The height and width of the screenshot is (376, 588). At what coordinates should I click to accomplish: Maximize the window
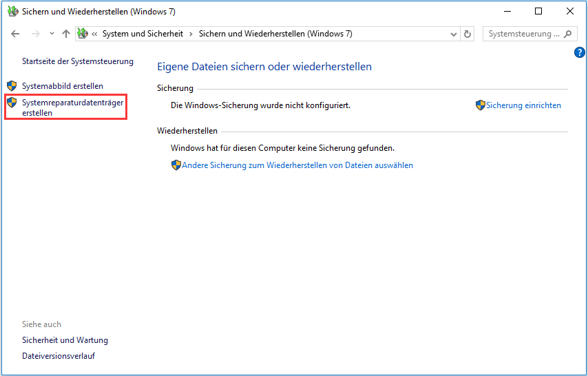coord(538,11)
